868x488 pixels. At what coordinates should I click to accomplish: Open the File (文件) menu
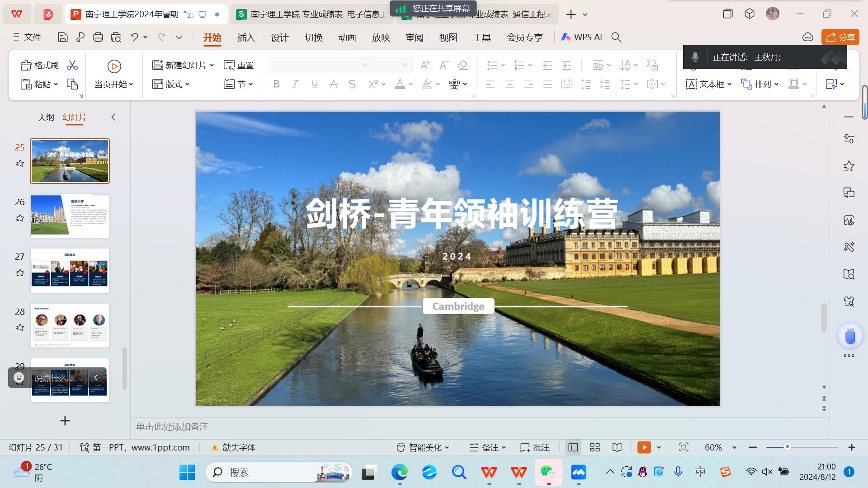pos(27,38)
